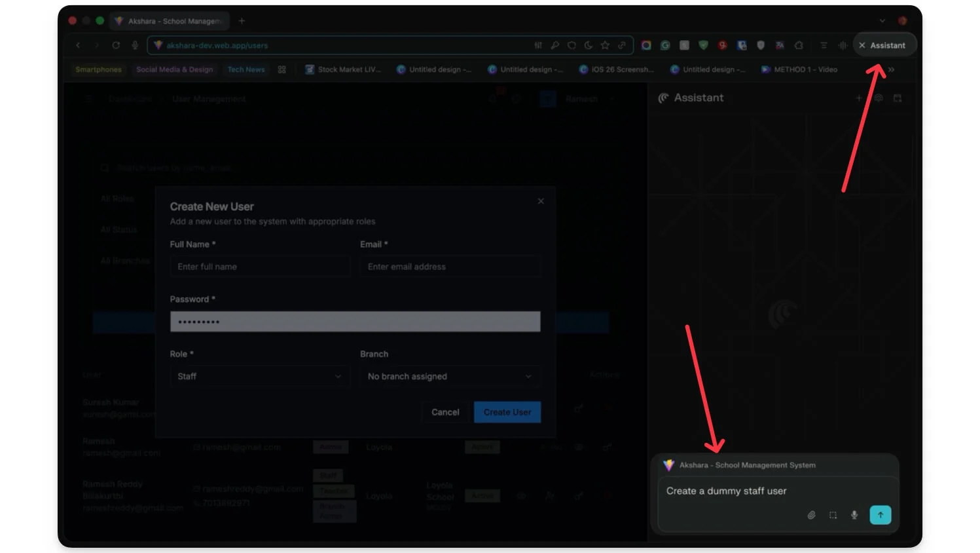Click the Password field

(355, 322)
